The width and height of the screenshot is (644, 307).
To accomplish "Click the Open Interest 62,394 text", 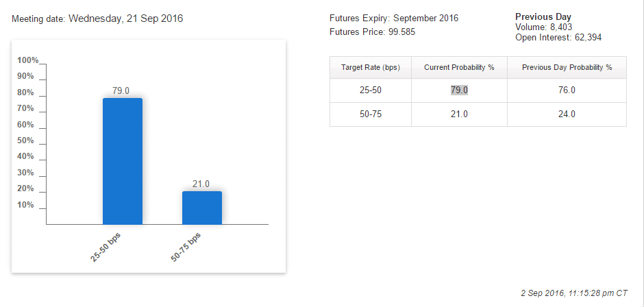I will point(558,38).
